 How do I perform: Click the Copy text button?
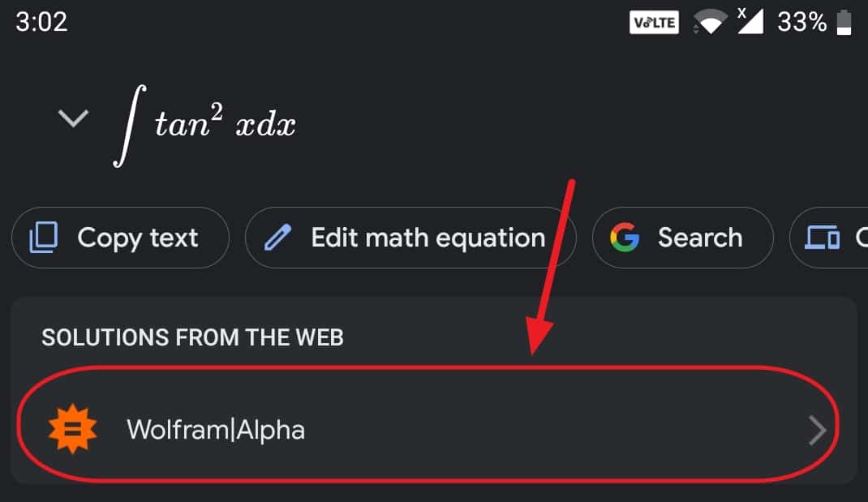120,238
